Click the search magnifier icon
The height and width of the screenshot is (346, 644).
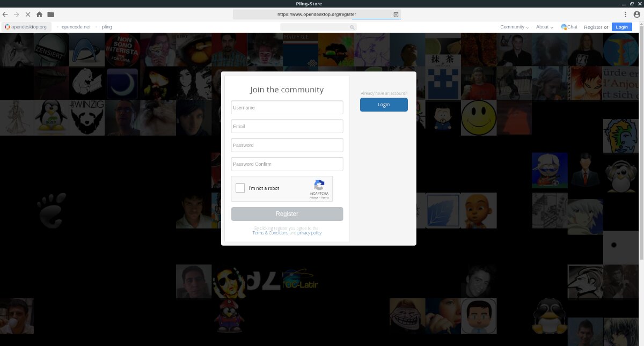[353, 27]
